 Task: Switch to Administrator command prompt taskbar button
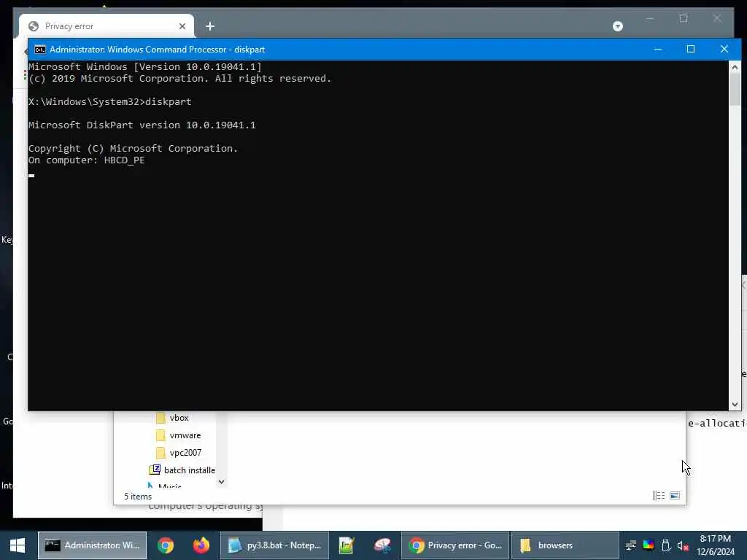click(x=93, y=545)
